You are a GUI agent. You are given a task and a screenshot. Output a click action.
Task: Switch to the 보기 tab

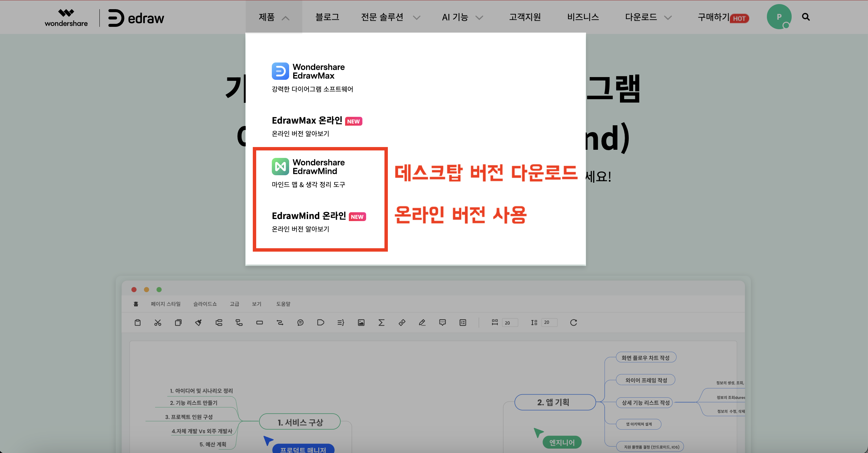[x=257, y=304]
